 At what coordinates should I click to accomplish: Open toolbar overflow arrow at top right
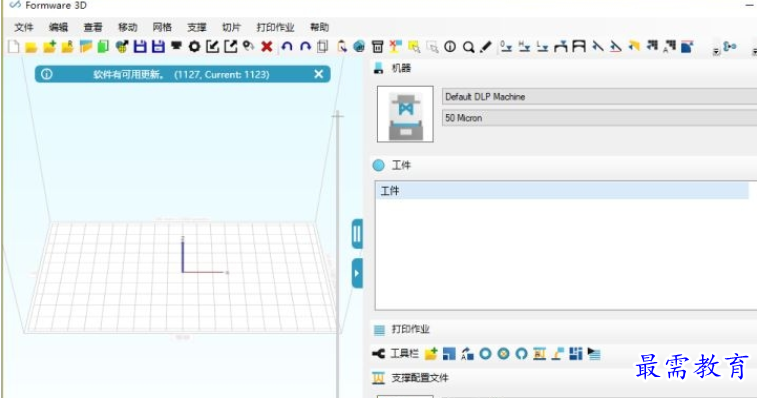tap(716, 51)
